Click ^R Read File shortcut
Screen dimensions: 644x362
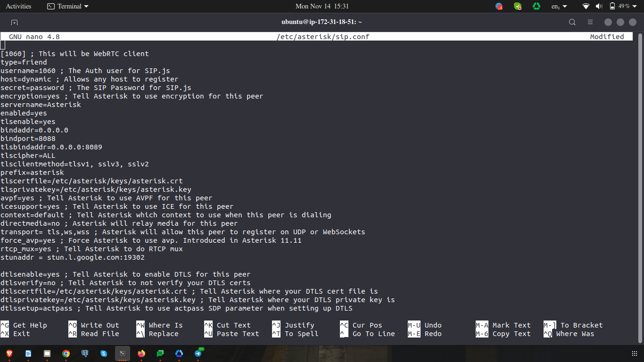[94, 334]
